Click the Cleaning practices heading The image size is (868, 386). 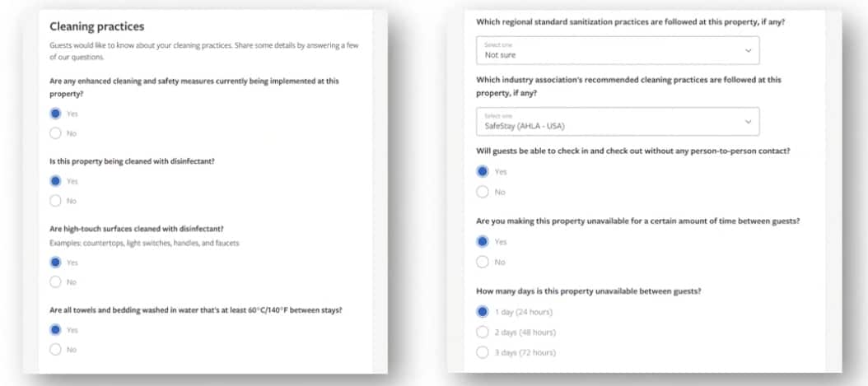tap(97, 26)
